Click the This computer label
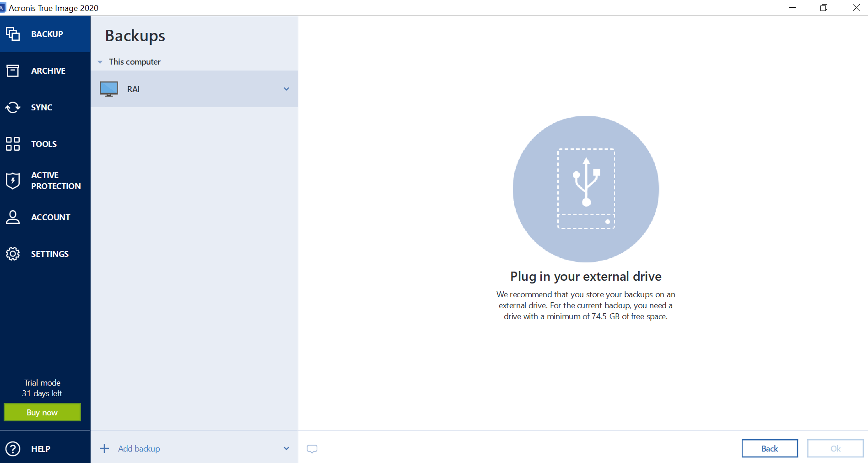The width and height of the screenshot is (868, 463). (135, 62)
